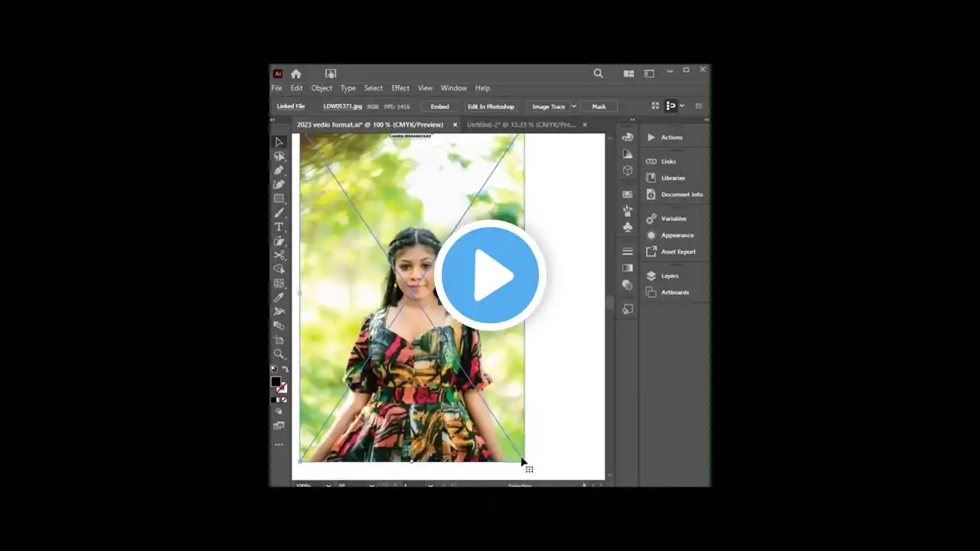Activate the Zoom magnifier tool
980x551 pixels.
[279, 354]
